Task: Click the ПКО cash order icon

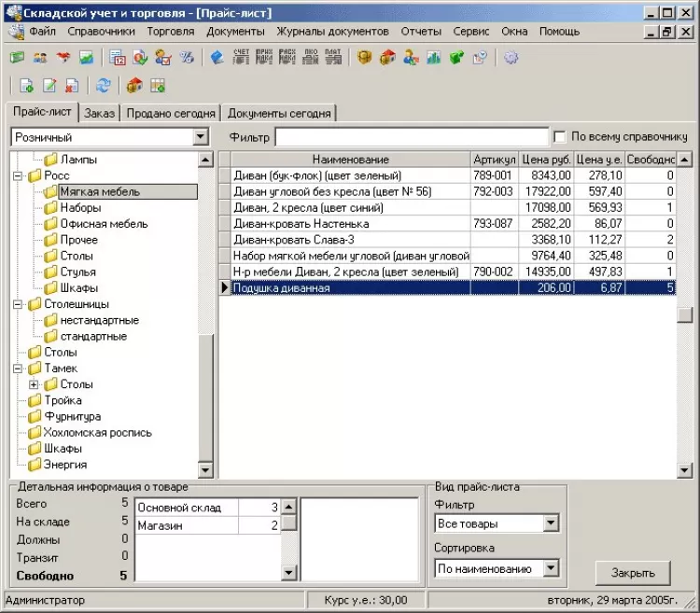Action: pyautogui.click(x=310, y=57)
